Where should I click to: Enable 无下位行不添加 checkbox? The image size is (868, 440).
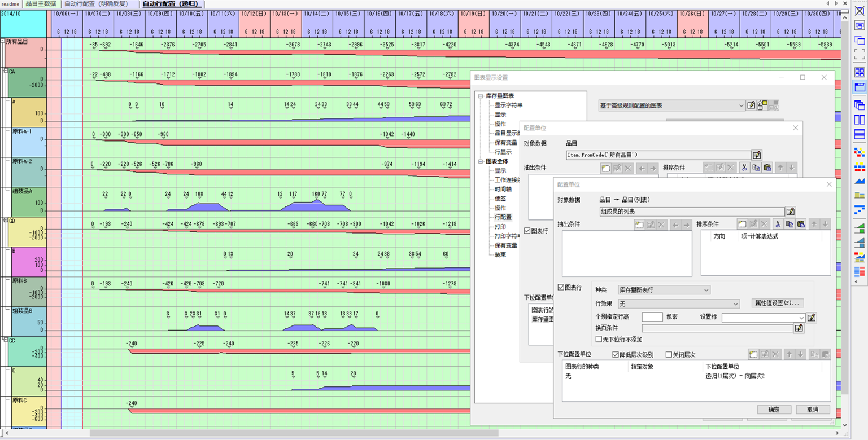coord(599,339)
